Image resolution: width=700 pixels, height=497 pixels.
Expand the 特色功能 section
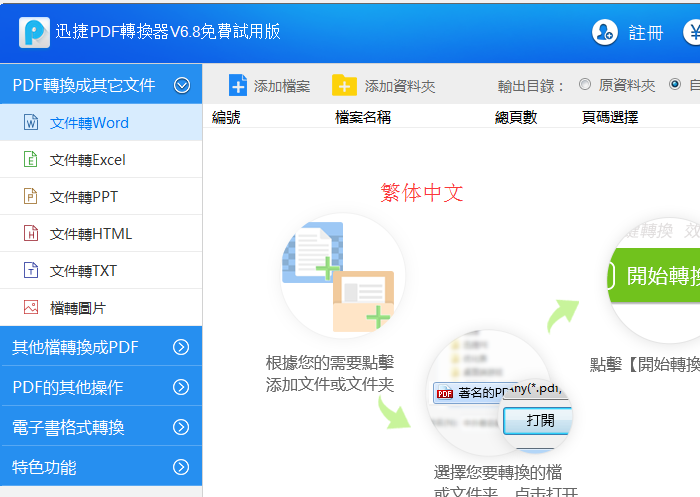[181, 467]
